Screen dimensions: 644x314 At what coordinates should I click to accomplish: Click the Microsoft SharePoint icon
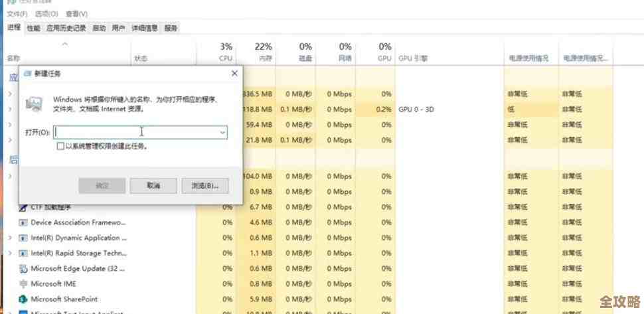pos(23,299)
